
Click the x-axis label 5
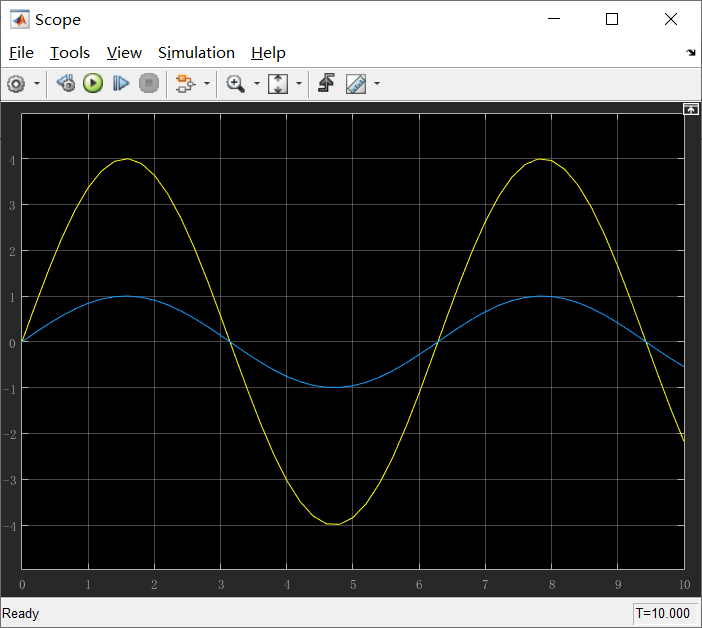(x=353, y=585)
